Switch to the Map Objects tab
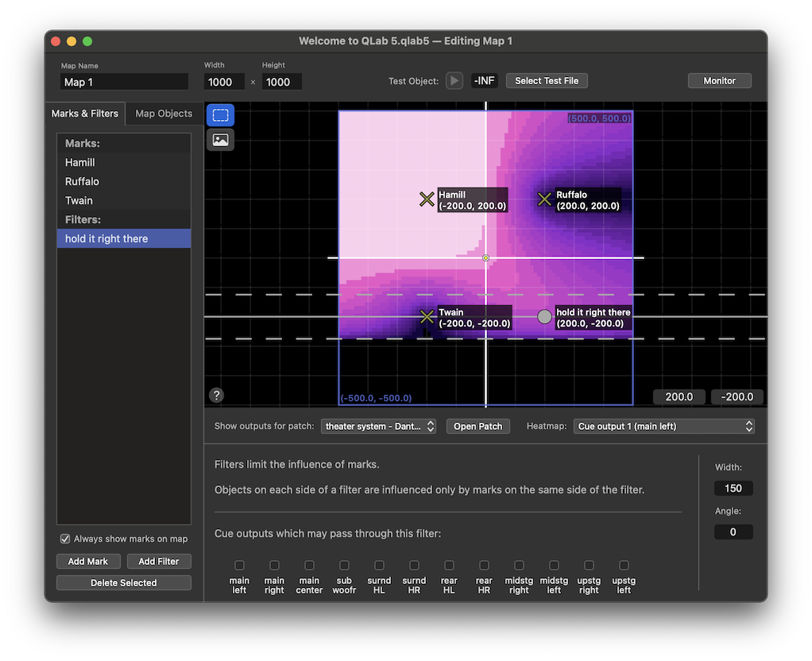Viewport: 812px width, 661px height. pos(164,114)
